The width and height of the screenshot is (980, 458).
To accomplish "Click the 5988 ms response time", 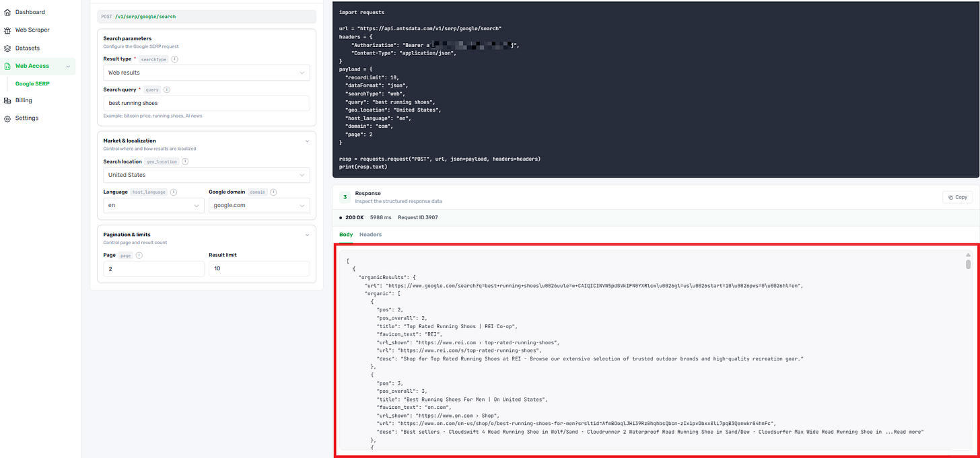I will (x=380, y=218).
